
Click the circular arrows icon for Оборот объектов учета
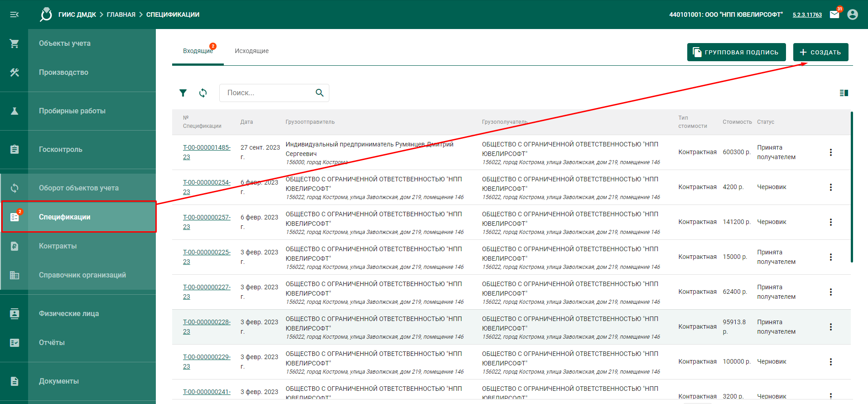(x=14, y=188)
